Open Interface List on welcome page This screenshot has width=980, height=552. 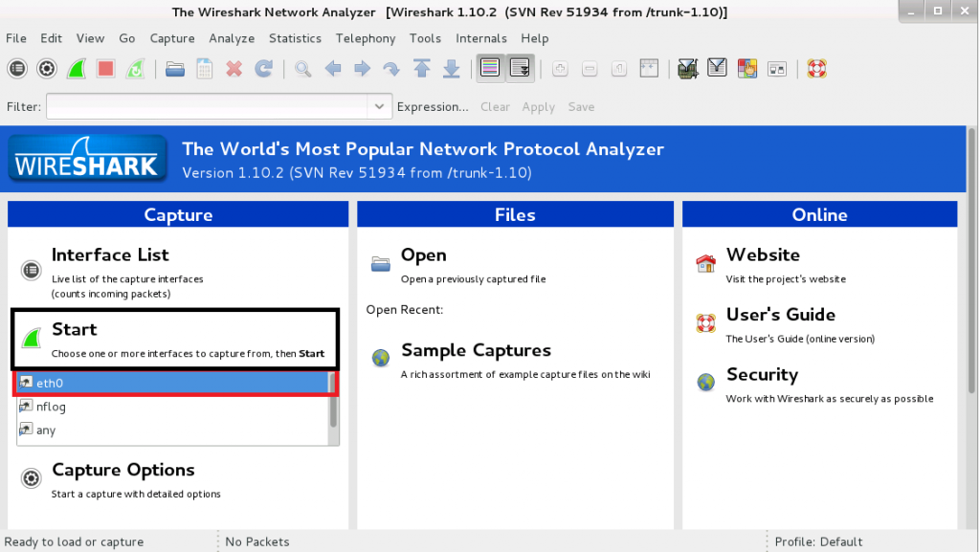[110, 254]
